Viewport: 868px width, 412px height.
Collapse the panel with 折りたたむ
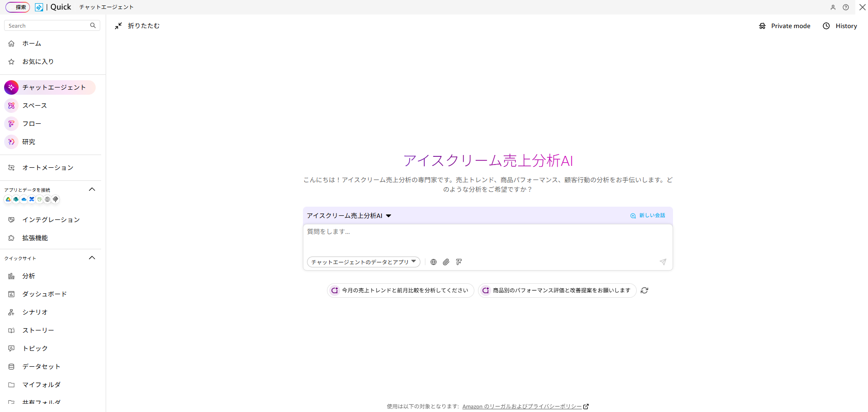click(x=137, y=26)
